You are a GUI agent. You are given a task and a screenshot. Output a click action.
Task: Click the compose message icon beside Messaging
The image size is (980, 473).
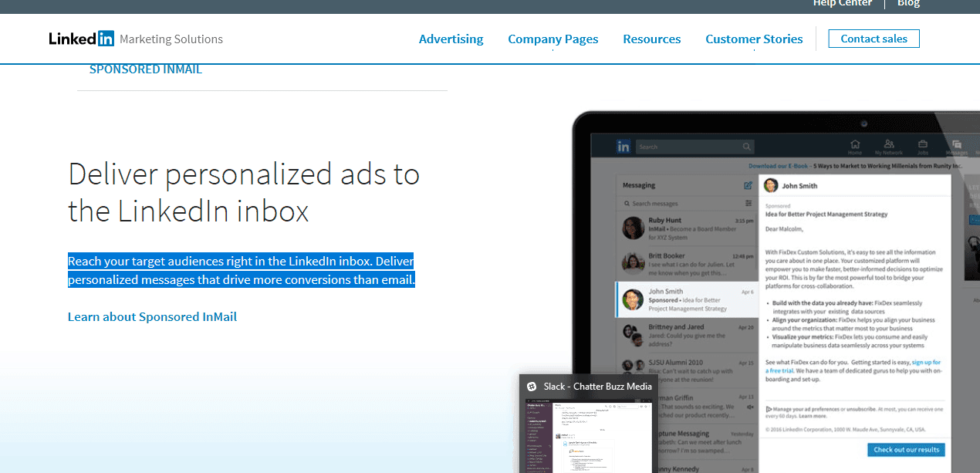coord(748,185)
